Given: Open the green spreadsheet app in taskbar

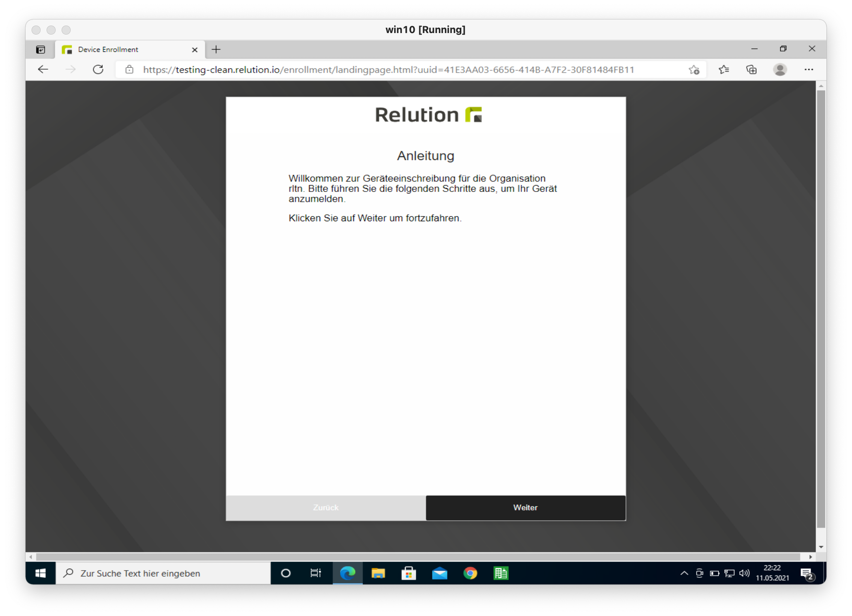Looking at the screenshot, I should (501, 573).
